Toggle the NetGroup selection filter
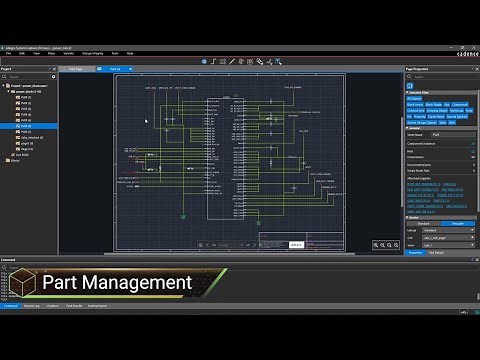 456,111
